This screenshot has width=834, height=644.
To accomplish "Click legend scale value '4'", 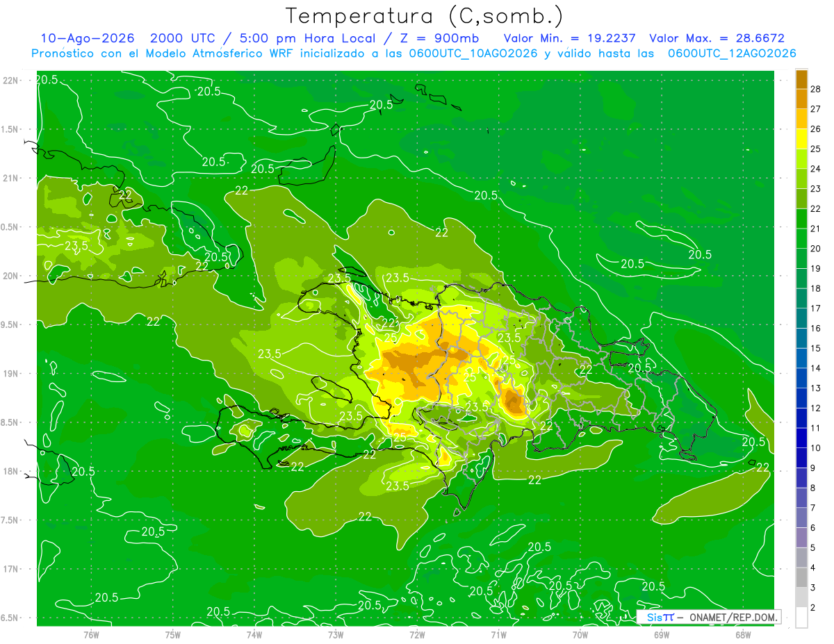I will click(814, 568).
